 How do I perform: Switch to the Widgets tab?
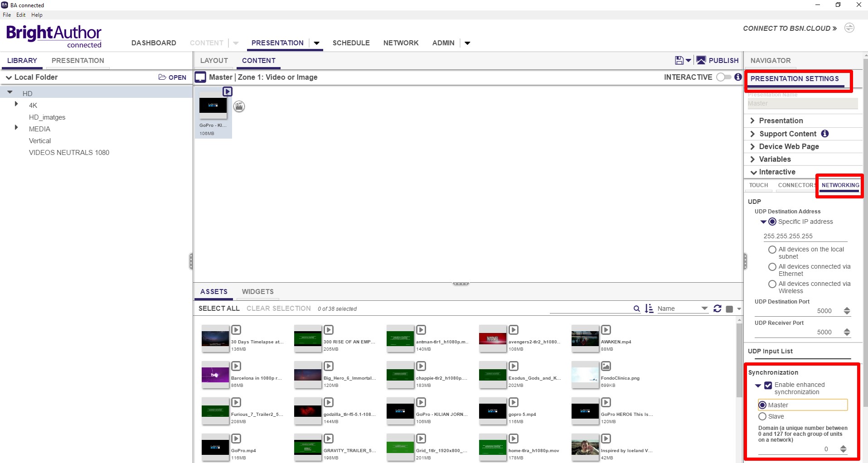pos(257,292)
